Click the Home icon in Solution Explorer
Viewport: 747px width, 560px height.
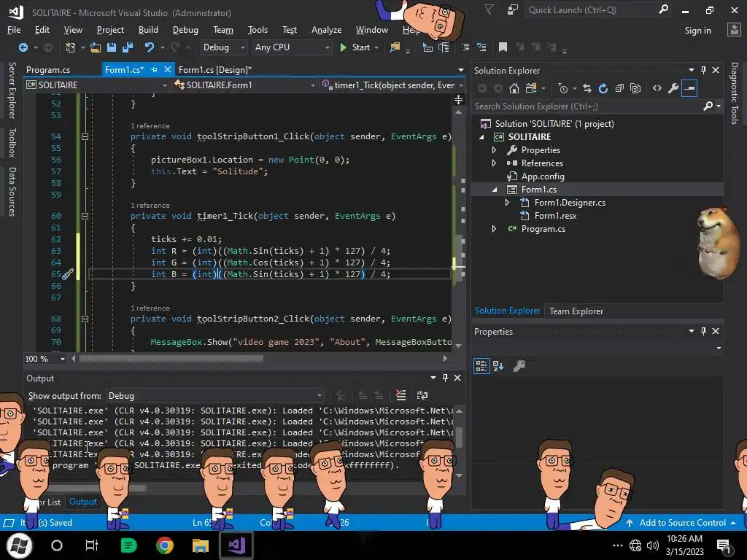click(x=514, y=88)
